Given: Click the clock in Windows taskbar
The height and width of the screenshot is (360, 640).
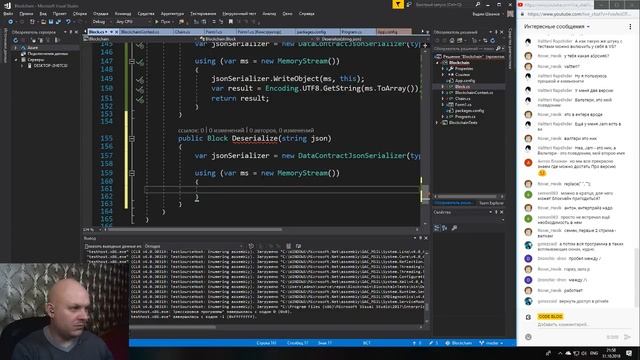Looking at the screenshot, I should 611,353.
